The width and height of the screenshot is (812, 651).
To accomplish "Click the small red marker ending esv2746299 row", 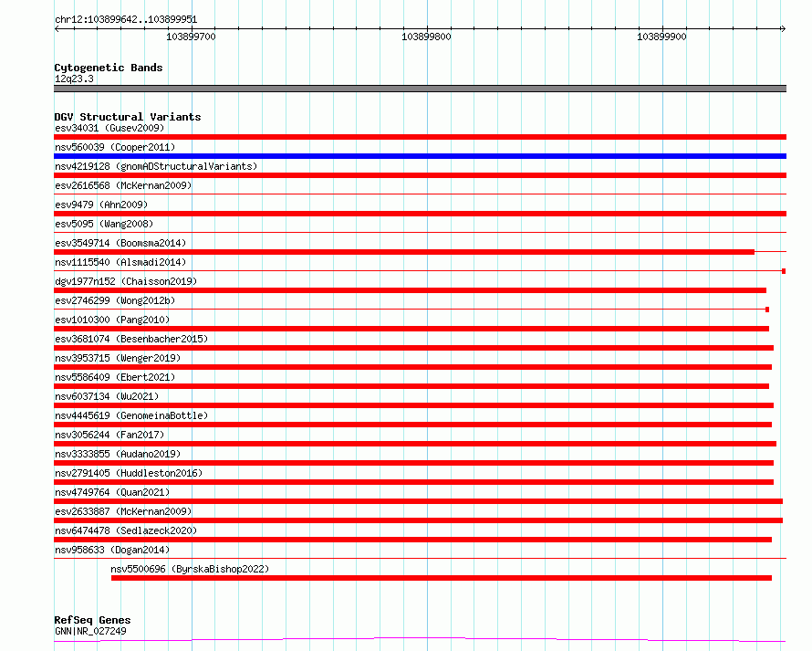I will pyautogui.click(x=767, y=310).
